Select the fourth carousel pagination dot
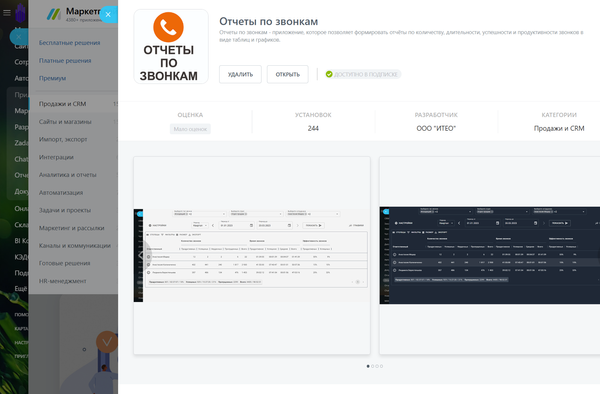 (x=382, y=366)
